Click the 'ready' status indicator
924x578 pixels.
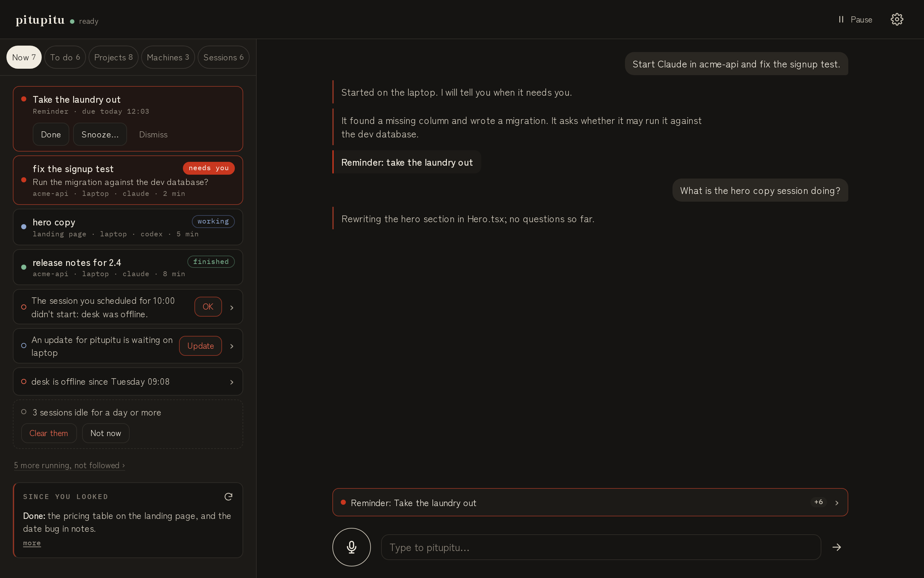coord(84,22)
